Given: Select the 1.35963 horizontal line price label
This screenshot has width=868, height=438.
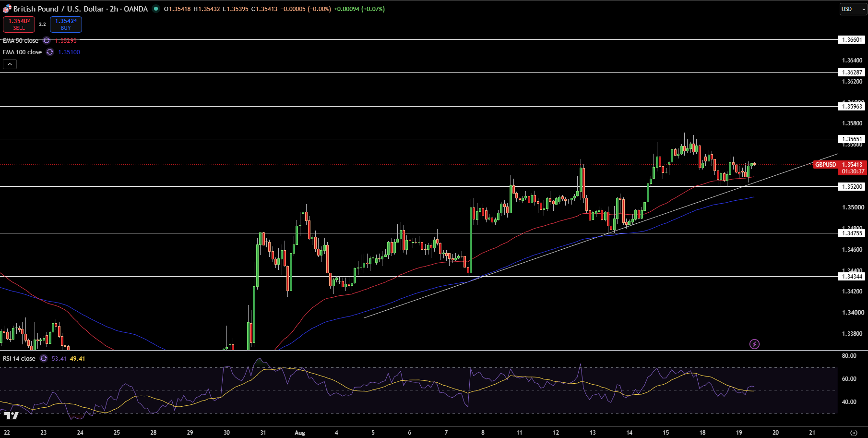Looking at the screenshot, I should coord(852,107).
